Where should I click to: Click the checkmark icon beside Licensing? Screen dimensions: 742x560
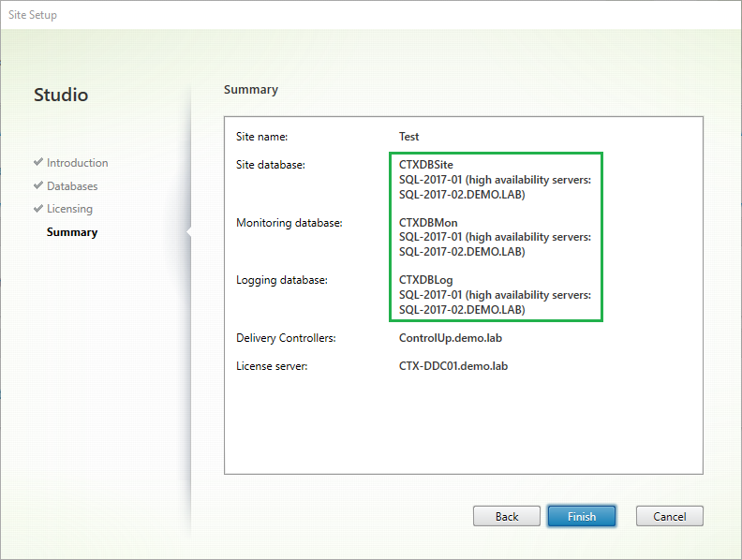point(38,209)
